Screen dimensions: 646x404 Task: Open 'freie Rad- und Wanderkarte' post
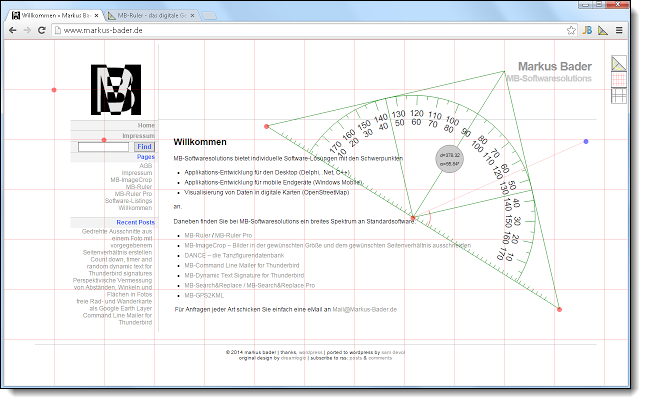click(x=115, y=305)
